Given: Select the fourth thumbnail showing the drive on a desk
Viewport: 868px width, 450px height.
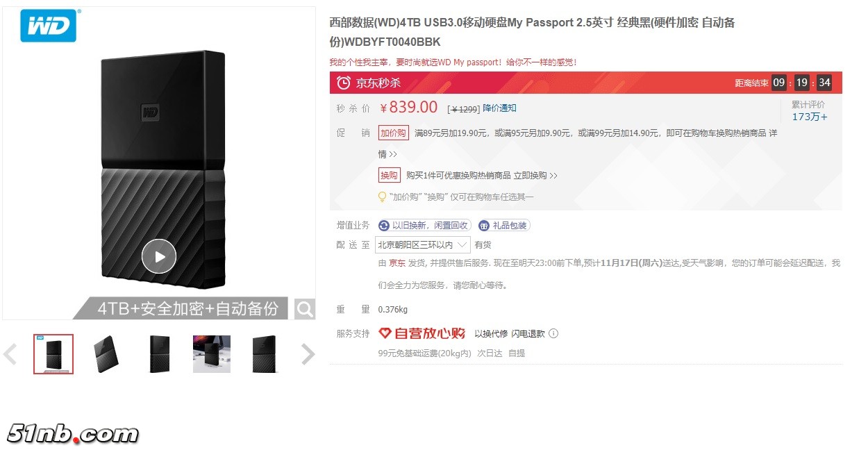Looking at the screenshot, I should click(x=212, y=354).
